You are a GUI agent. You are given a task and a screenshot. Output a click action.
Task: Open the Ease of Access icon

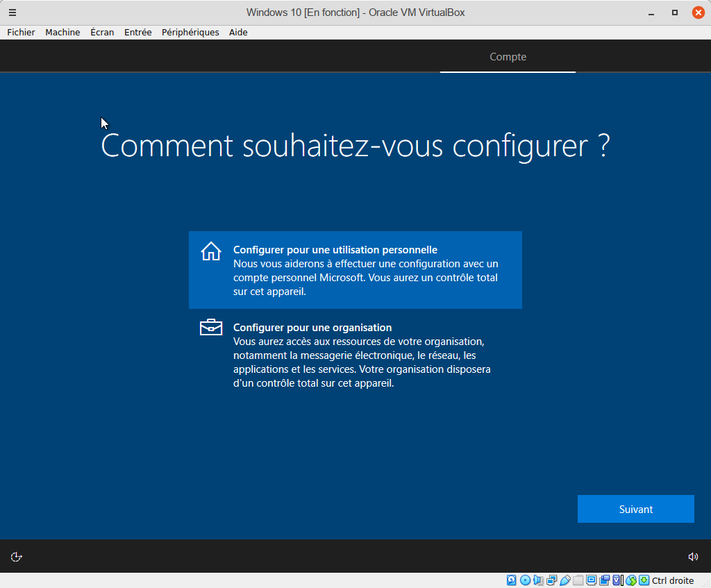click(x=17, y=557)
